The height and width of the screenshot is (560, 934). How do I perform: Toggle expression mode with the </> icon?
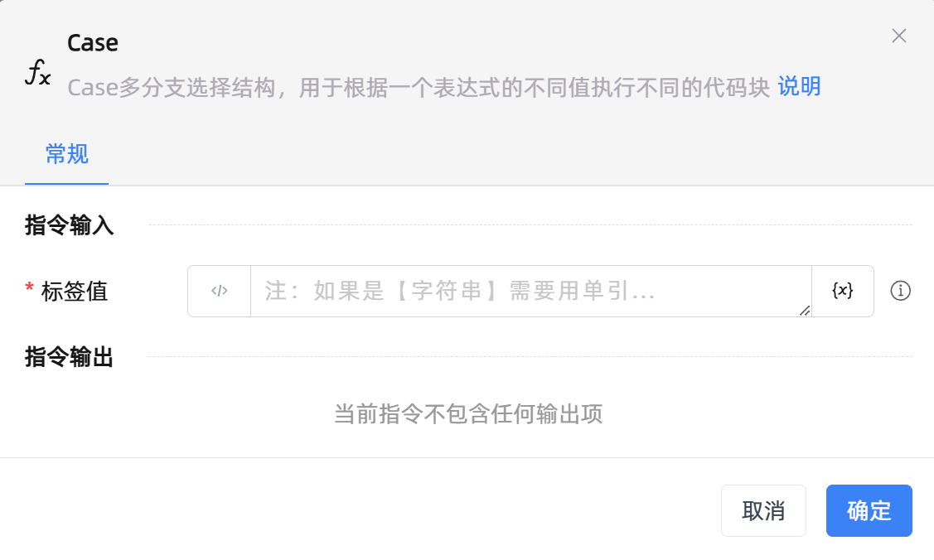point(219,291)
